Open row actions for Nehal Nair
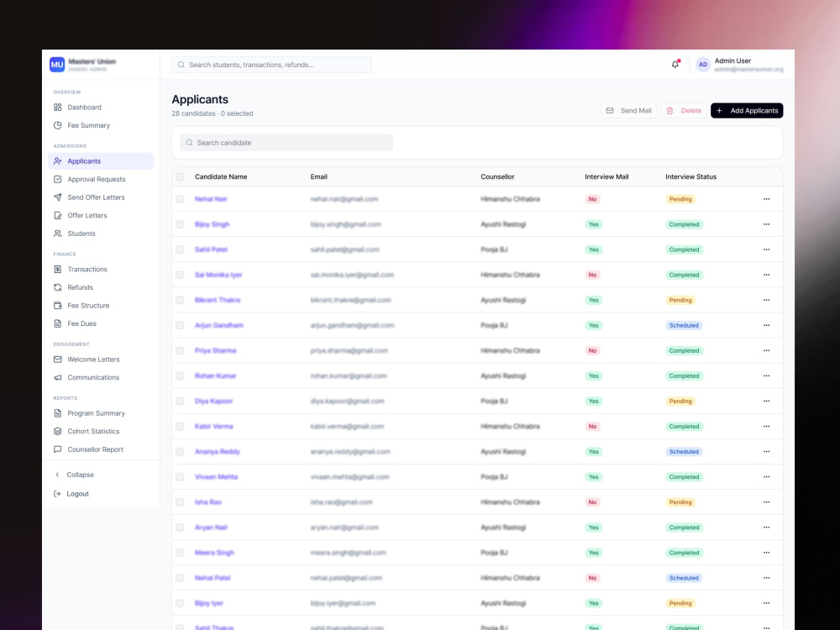Screen dimensions: 840x630 coord(767,199)
